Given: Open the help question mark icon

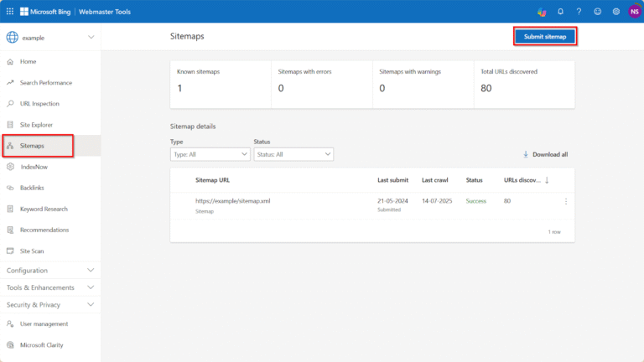Looking at the screenshot, I should [579, 11].
